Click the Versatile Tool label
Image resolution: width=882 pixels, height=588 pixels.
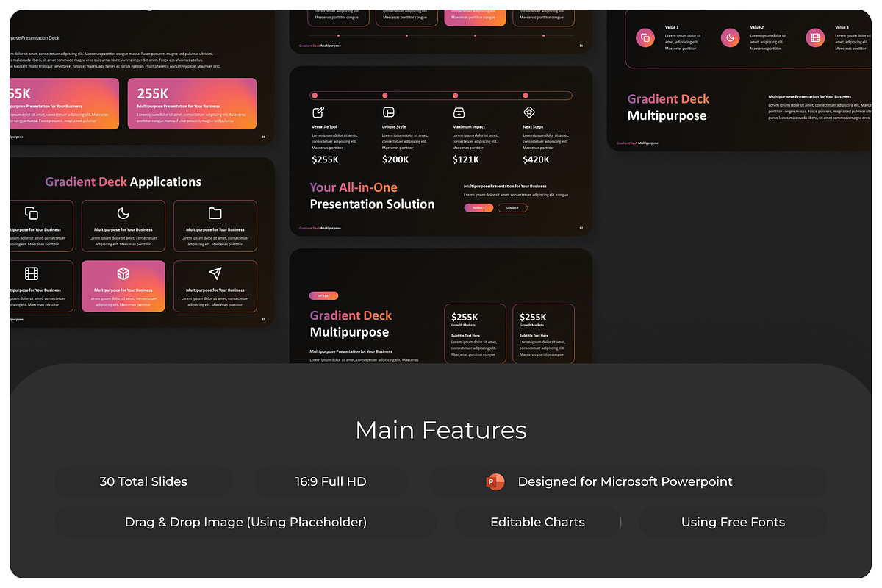(x=324, y=127)
